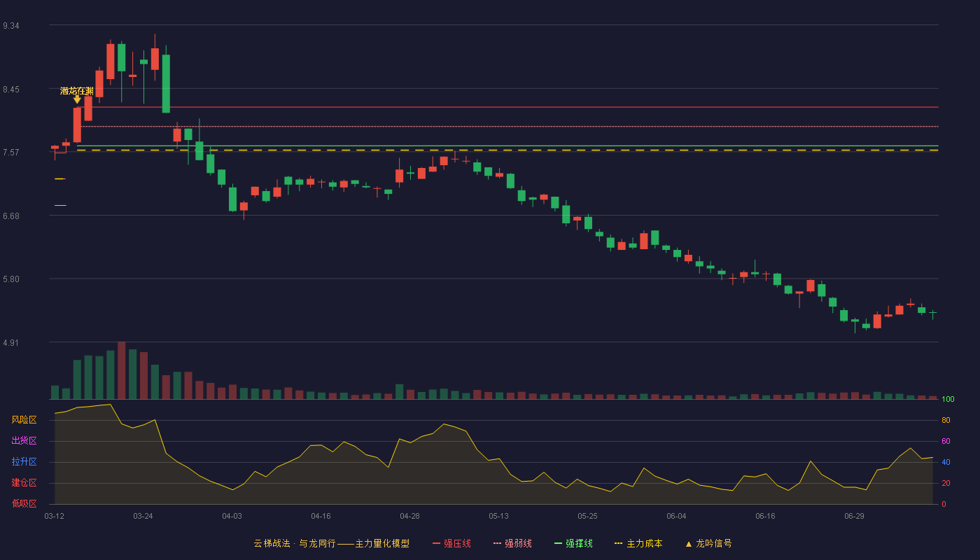Click the 6.68 price axis label
Screen dimensions: 980x560
[x=10, y=216]
